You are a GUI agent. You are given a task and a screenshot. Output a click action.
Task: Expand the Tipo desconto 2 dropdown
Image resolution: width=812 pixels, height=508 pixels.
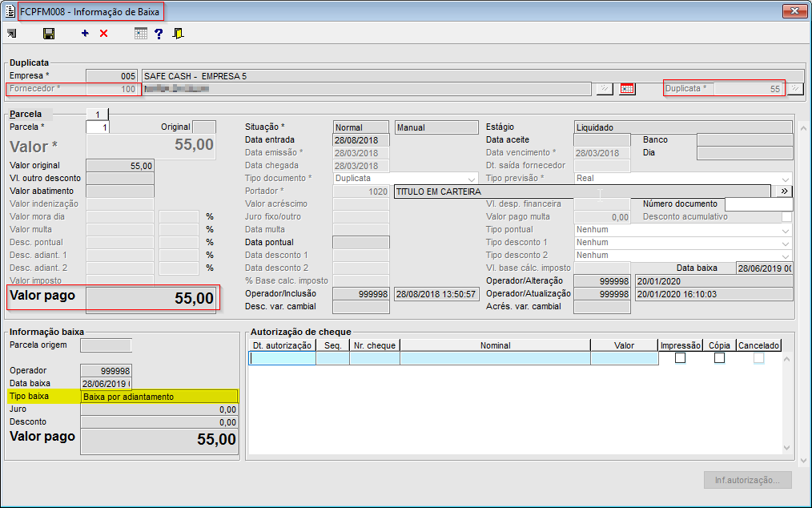click(786, 256)
